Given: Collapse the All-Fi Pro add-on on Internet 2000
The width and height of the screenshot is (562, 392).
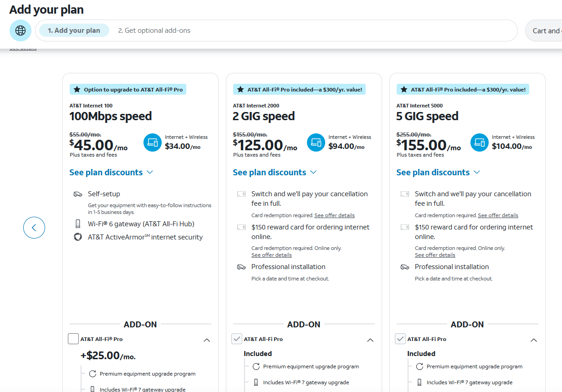Looking at the screenshot, I should (370, 340).
